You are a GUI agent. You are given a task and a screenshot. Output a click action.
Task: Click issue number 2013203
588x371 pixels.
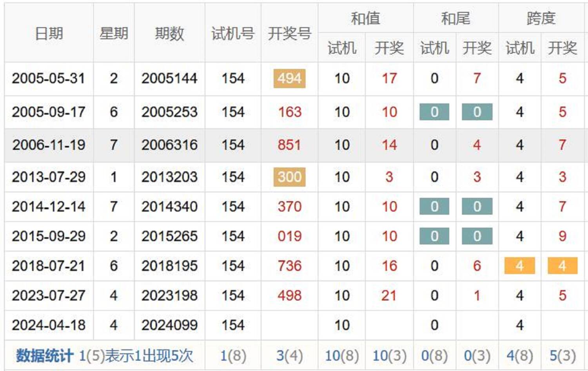169,177
